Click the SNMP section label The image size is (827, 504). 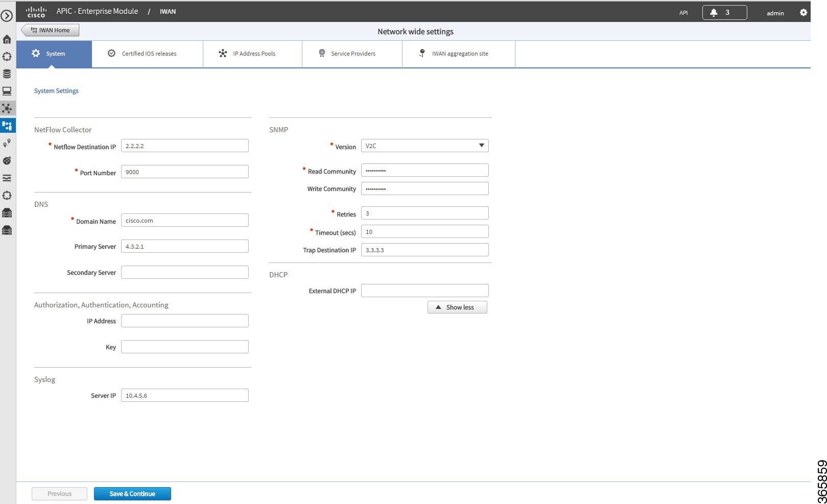pyautogui.click(x=278, y=130)
